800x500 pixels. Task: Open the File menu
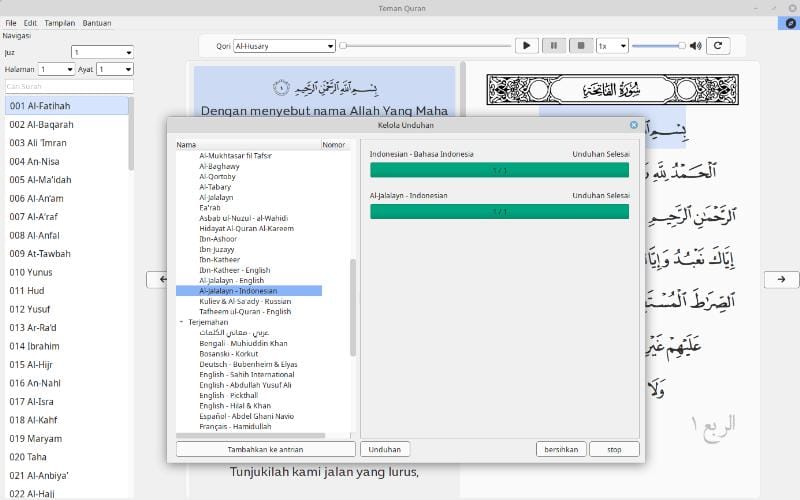[x=11, y=23]
